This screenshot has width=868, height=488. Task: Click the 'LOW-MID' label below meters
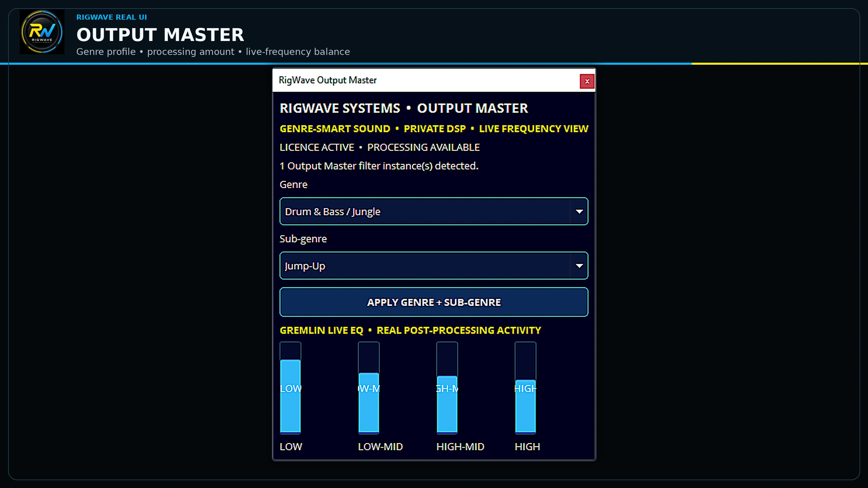point(380,447)
